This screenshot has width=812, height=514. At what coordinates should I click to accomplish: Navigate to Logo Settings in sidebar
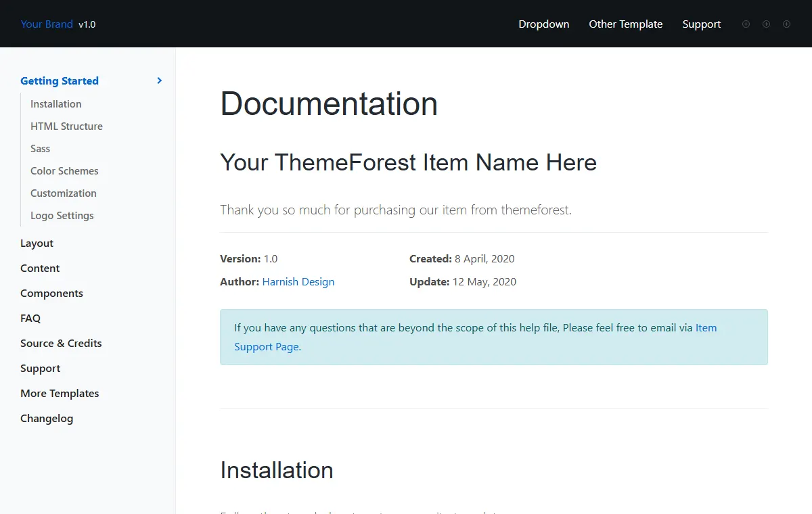click(62, 215)
